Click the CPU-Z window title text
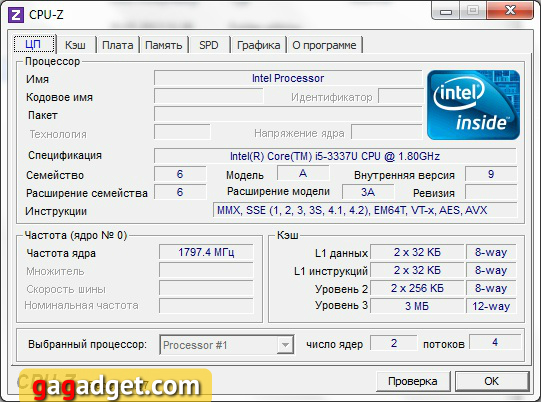 point(46,14)
